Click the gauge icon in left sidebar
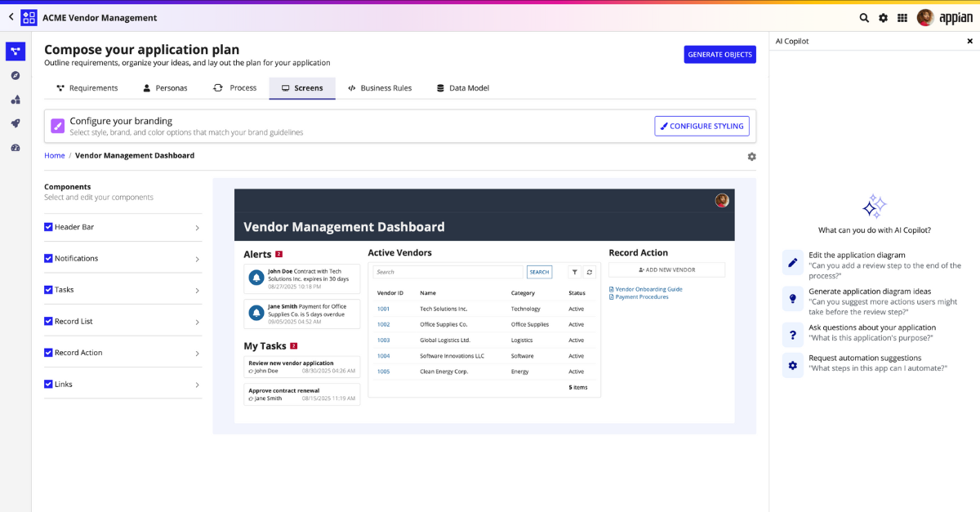The height and width of the screenshot is (512, 980). pyautogui.click(x=16, y=148)
